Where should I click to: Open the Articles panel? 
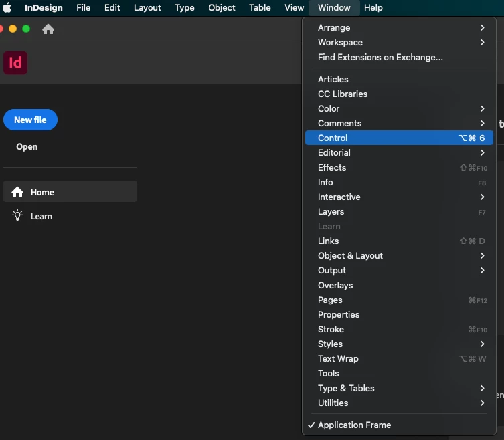(399, 79)
